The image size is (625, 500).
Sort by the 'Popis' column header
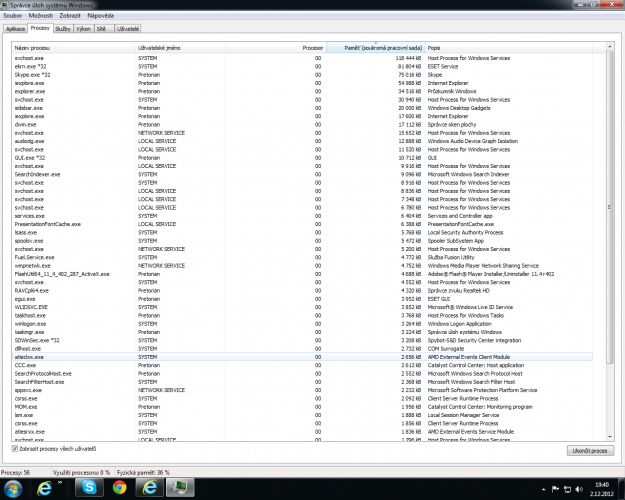pos(509,48)
